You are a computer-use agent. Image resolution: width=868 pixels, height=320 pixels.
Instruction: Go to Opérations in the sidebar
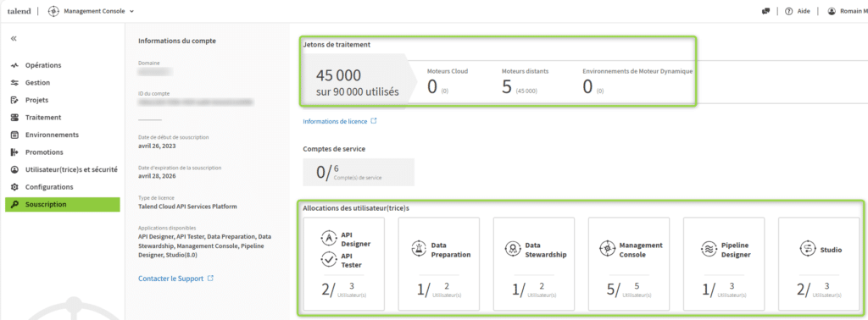[43, 65]
